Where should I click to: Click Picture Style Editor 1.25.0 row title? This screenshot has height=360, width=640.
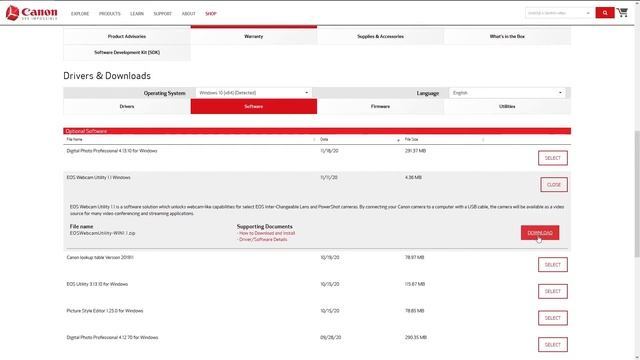(105, 311)
